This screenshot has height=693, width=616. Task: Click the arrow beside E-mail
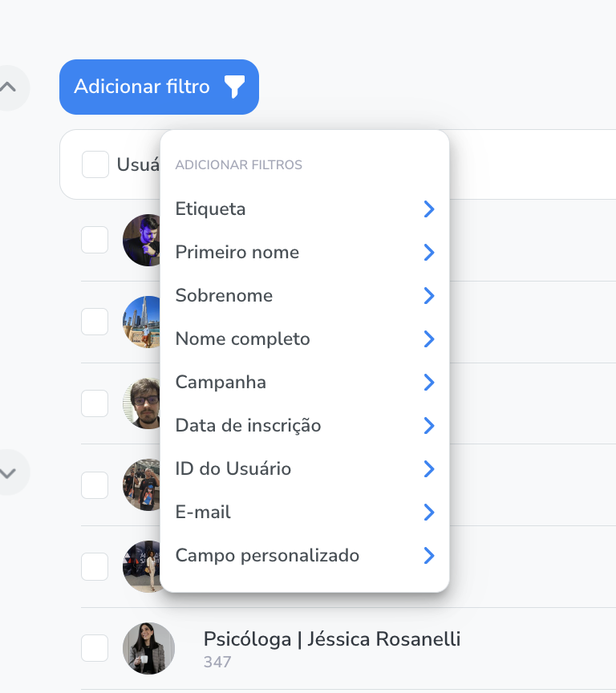(429, 513)
